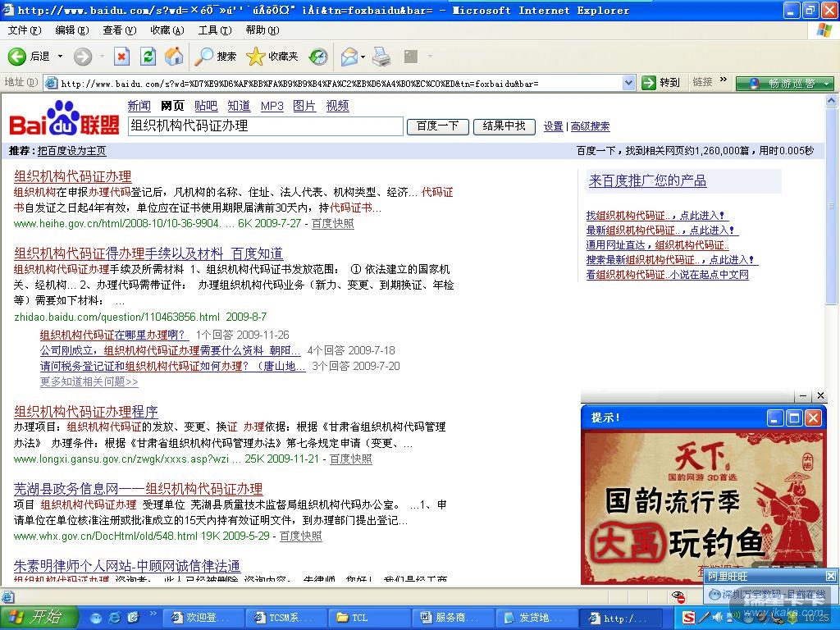The image size is (840, 630).
Task: Click the 开始 Start button on taskbar
Action: click(x=34, y=617)
